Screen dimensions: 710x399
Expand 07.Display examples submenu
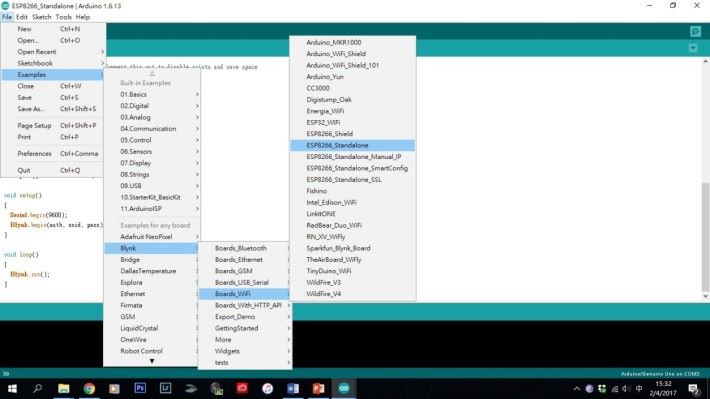tap(152, 163)
